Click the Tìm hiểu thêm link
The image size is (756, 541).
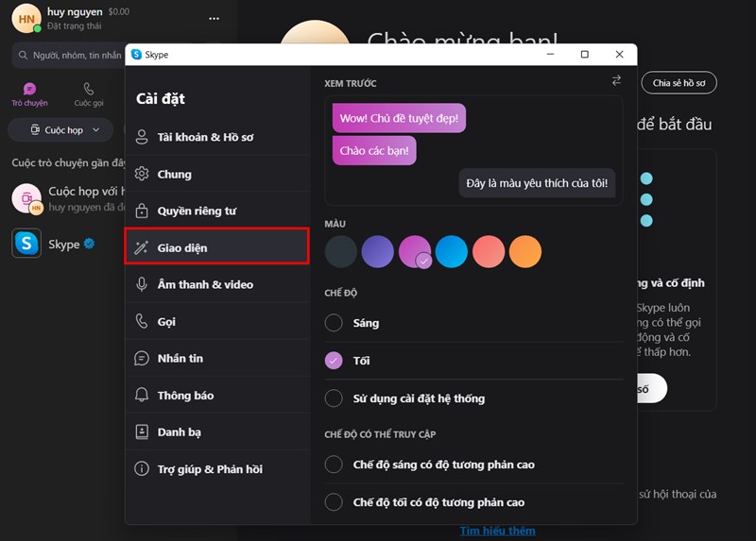coord(498,531)
